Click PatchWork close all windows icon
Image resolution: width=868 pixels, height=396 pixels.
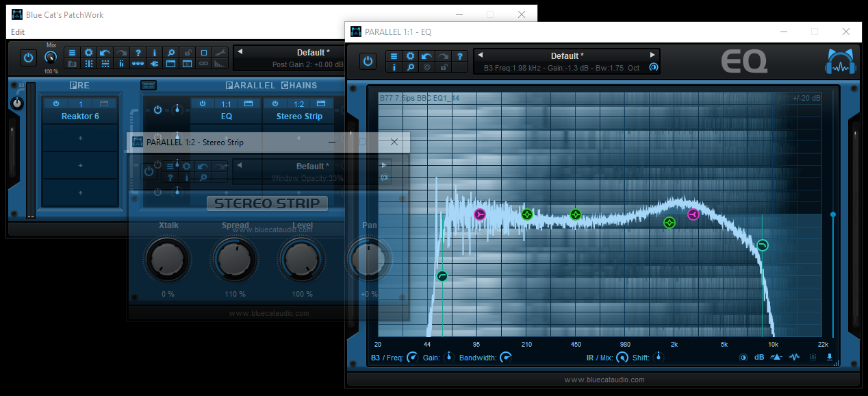[x=188, y=64]
